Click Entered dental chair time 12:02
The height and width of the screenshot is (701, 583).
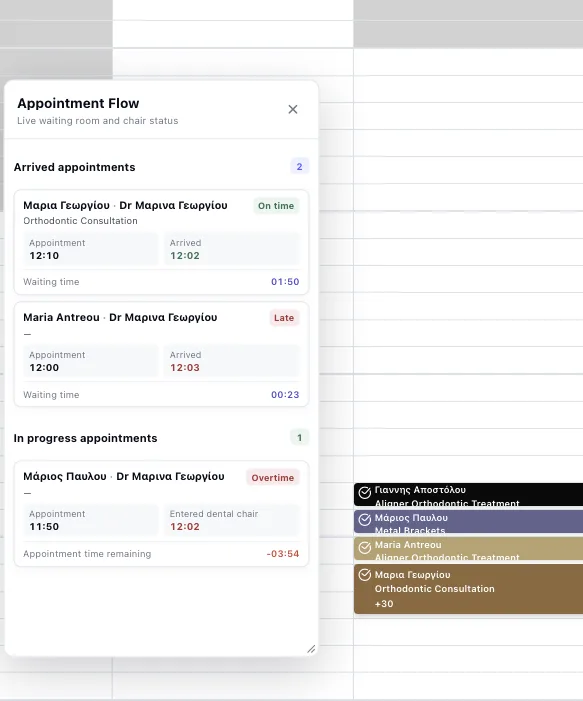(x=185, y=527)
